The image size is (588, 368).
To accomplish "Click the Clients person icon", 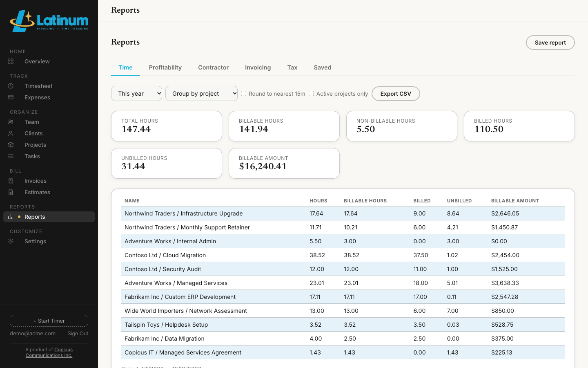I will click(x=11, y=133).
